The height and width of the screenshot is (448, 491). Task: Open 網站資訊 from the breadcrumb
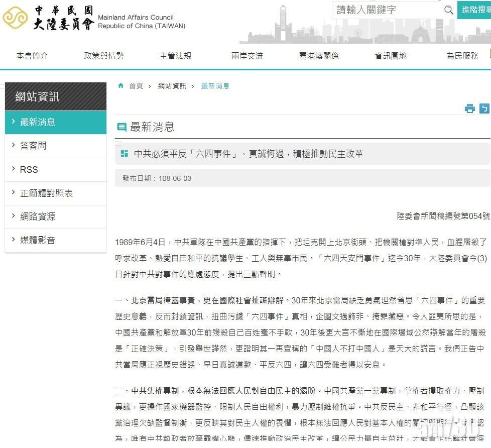(x=171, y=86)
